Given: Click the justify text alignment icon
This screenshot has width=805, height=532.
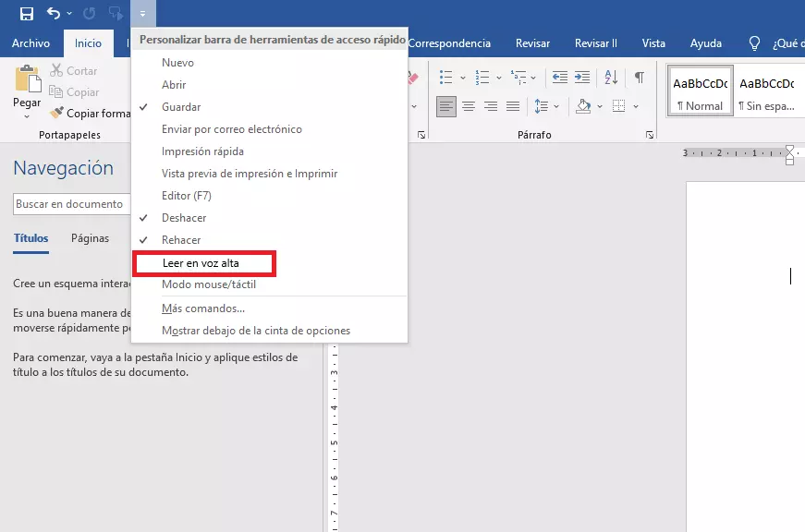Looking at the screenshot, I should (x=511, y=106).
